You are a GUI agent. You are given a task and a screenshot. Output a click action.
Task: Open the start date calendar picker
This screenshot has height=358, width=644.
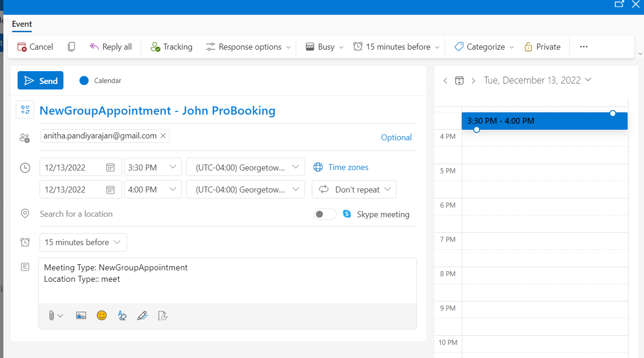click(110, 168)
